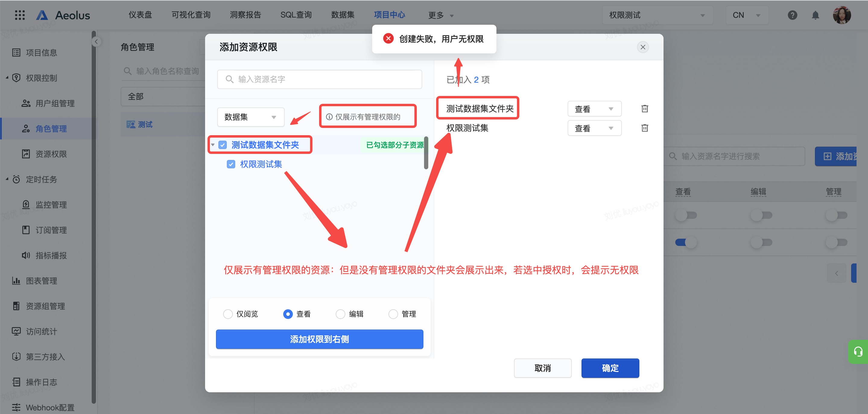This screenshot has width=868, height=414.
Task: Open the help question mark icon
Action: coord(792,15)
